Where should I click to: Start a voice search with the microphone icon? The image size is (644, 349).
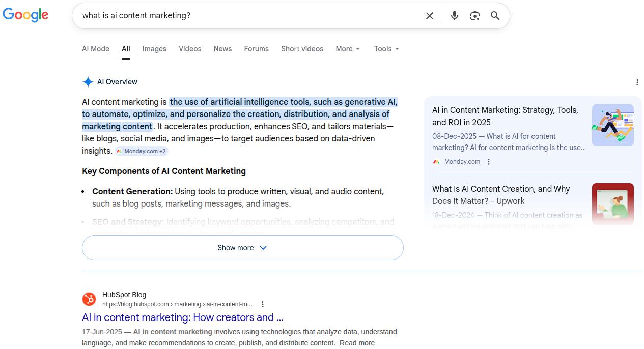point(454,16)
